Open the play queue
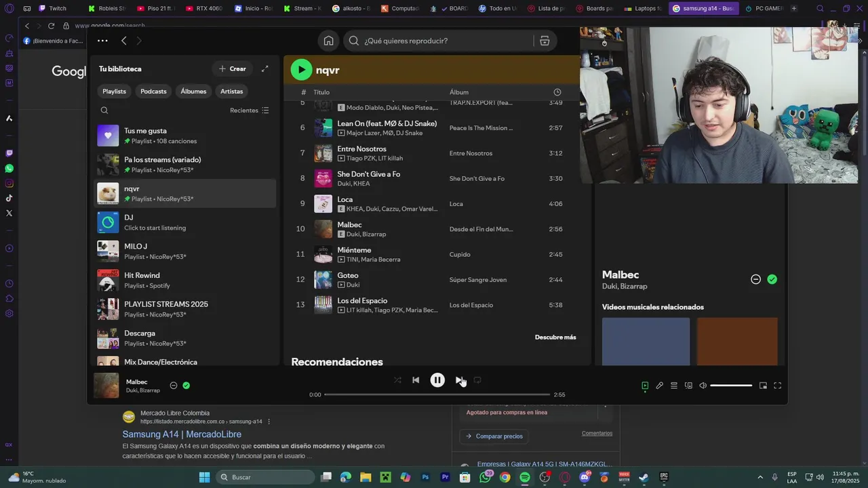The image size is (868, 488). click(674, 386)
